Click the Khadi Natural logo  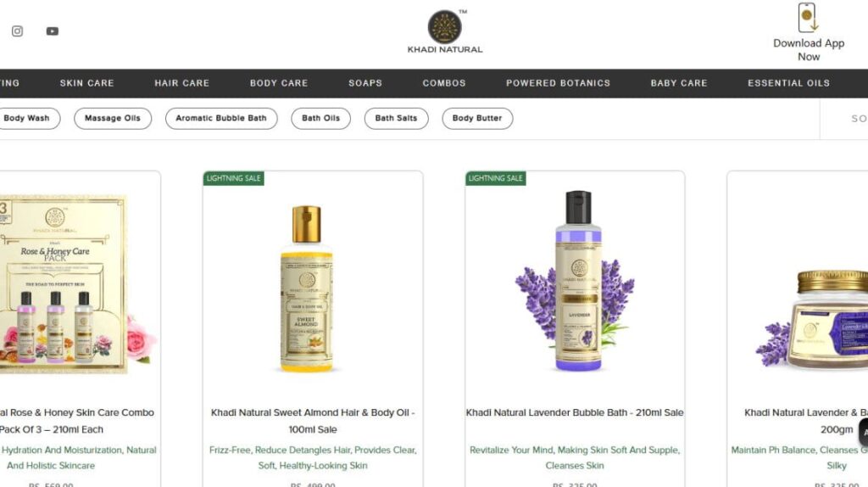tap(444, 31)
